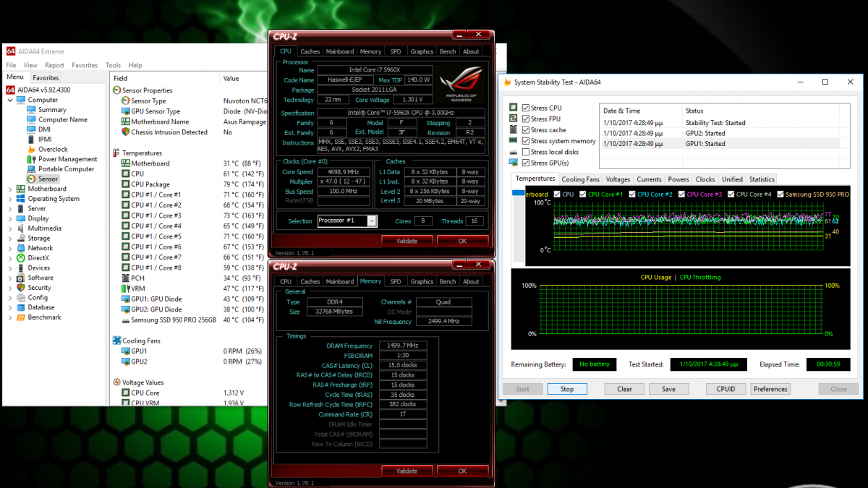Open Mainboard tab in CPU-Z processor window
Viewport: 868px width, 488px height.
[x=340, y=51]
